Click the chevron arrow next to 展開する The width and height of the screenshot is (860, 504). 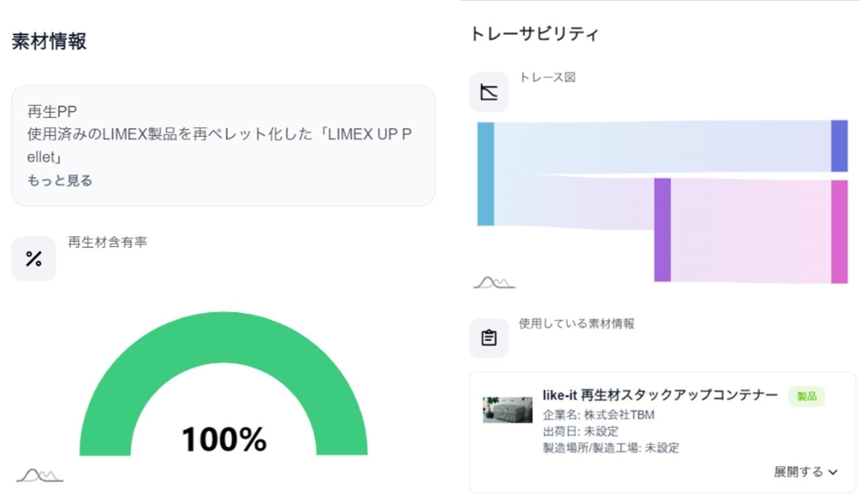(833, 472)
